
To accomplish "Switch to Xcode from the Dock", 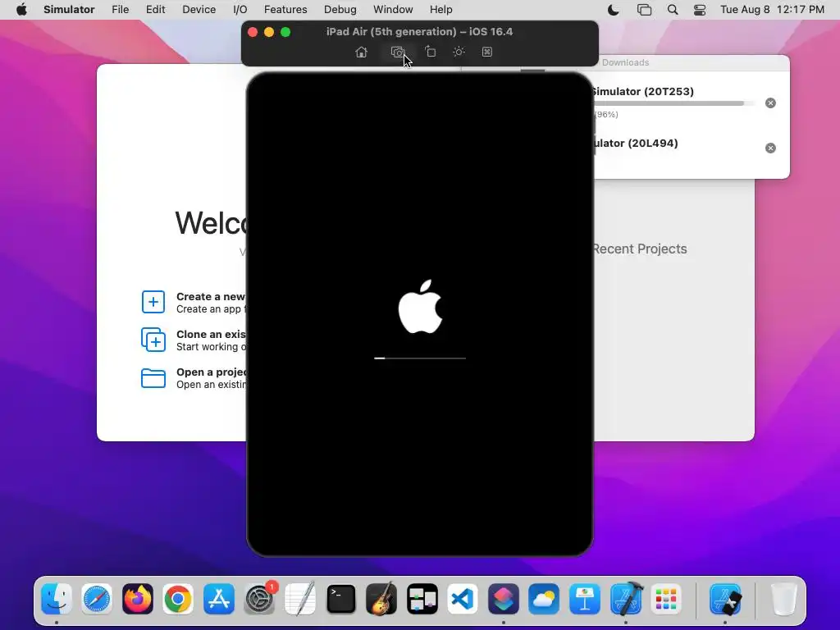I will pyautogui.click(x=626, y=598).
